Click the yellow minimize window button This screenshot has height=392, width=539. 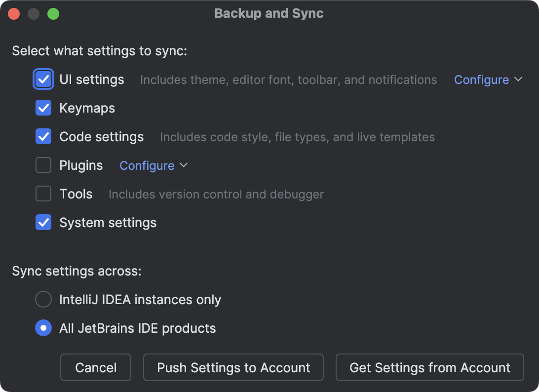(x=33, y=13)
